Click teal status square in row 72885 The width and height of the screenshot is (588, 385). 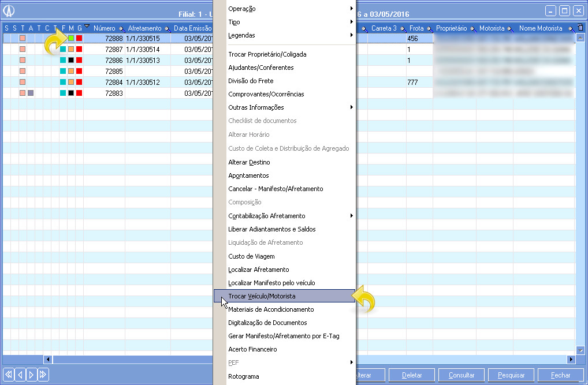tap(62, 71)
